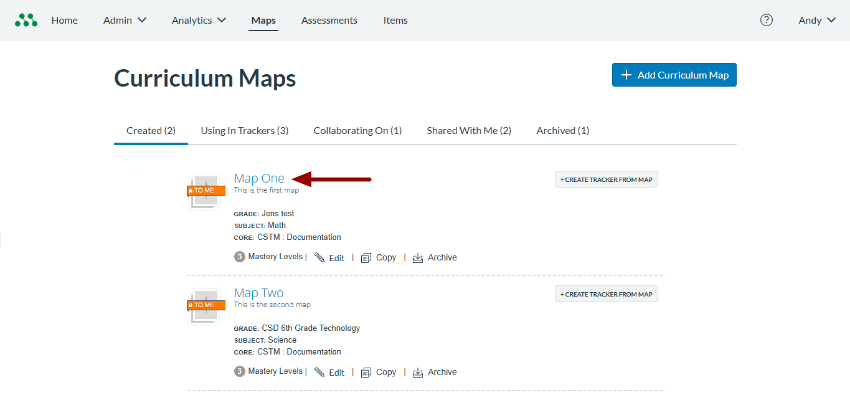850x395 pixels.
Task: Select the Maps navigation item
Action: (x=263, y=21)
